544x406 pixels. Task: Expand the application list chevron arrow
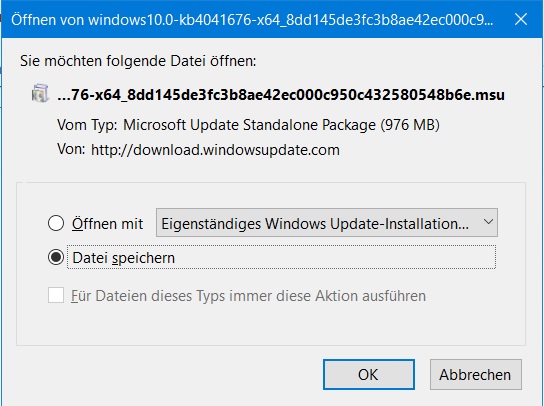(488, 222)
